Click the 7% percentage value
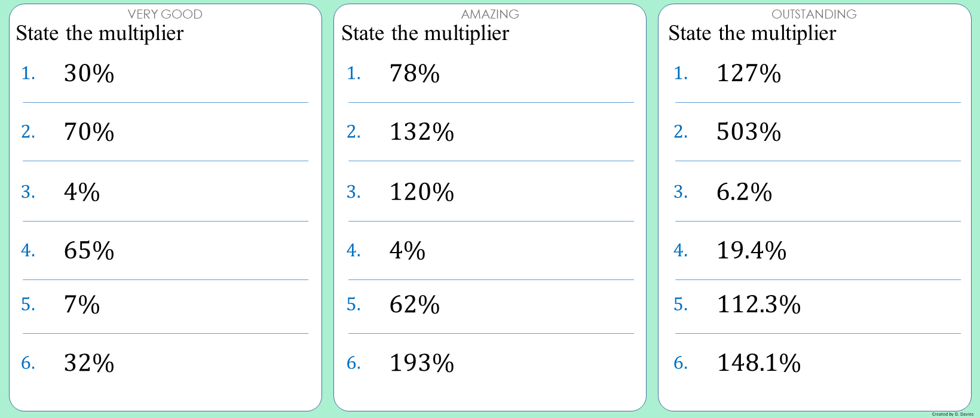 82,305
